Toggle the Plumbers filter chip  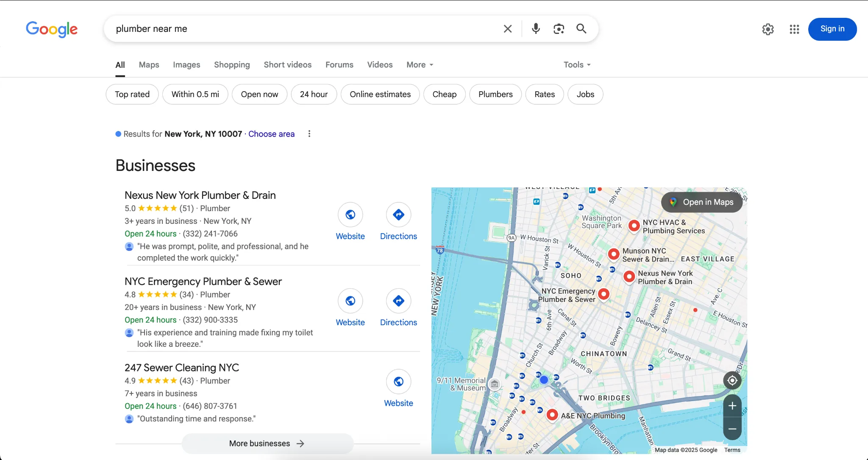pos(495,94)
